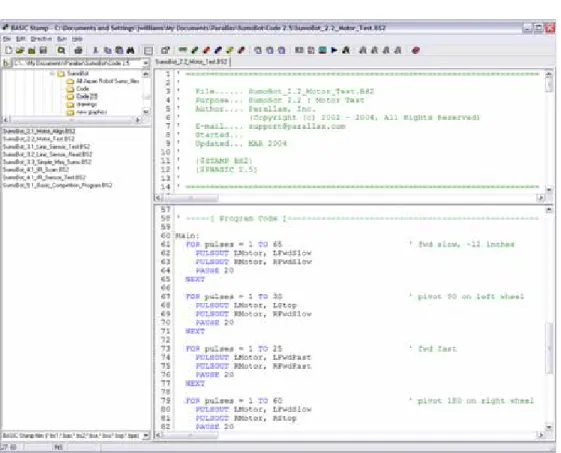561x453 pixels.
Task: Click the directory selector icon before the path box
Action: [6, 63]
